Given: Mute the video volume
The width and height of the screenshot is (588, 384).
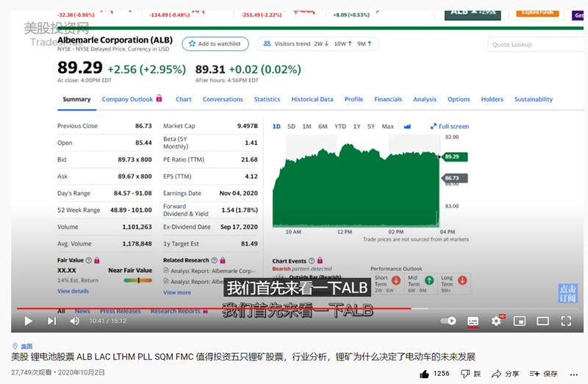Looking at the screenshot, I should [x=75, y=321].
